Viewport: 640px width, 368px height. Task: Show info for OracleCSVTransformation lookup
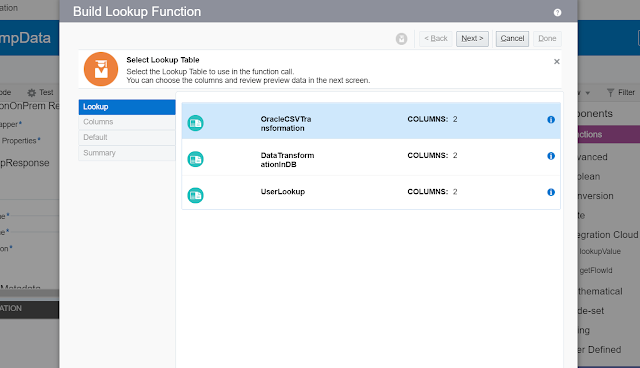(551, 120)
